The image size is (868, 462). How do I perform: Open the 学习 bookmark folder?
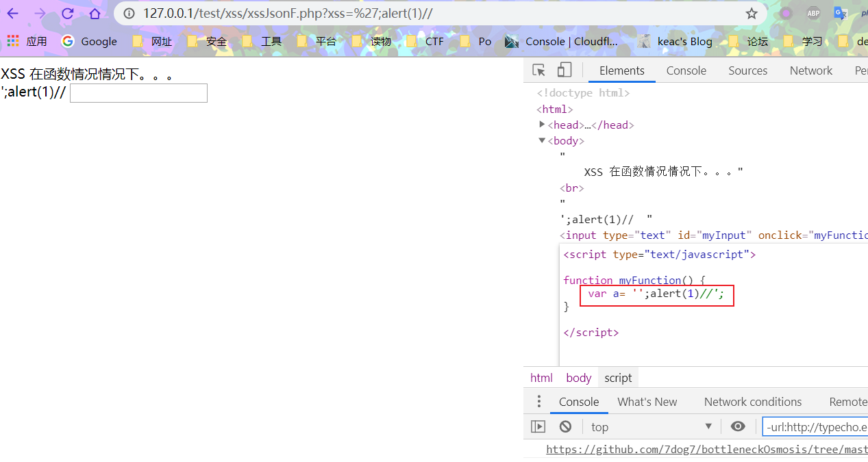coord(803,42)
